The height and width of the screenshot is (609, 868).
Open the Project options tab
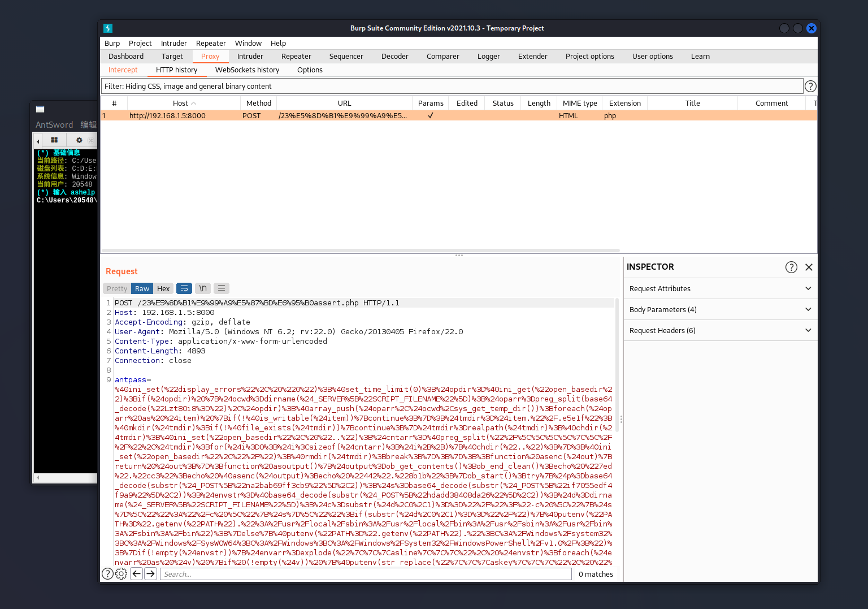pos(590,56)
